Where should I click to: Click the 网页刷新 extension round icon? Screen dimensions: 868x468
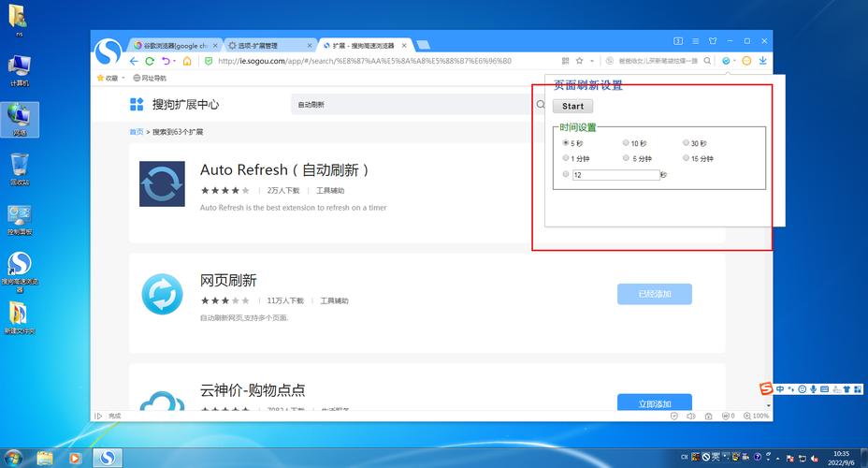pyautogui.click(x=162, y=294)
